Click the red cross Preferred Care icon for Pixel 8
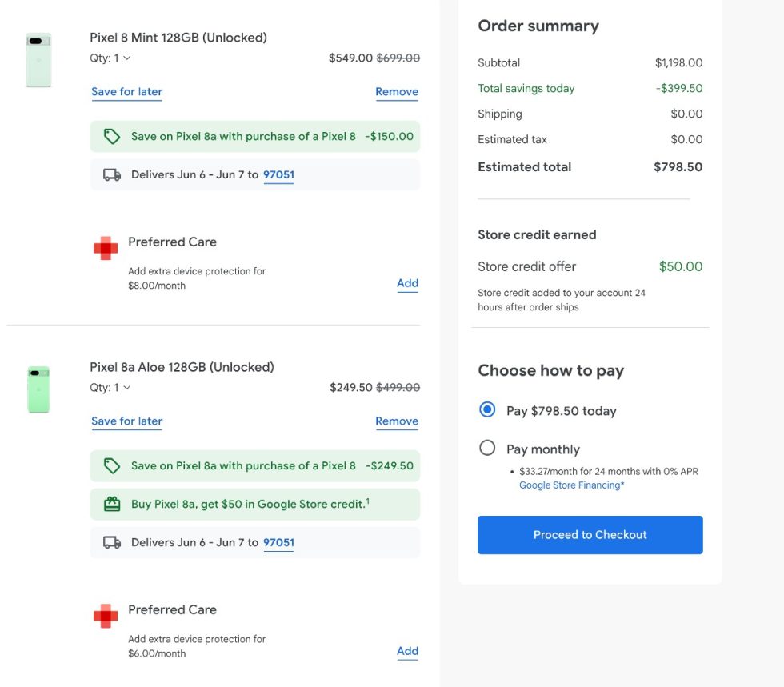The width and height of the screenshot is (784, 687). click(x=106, y=248)
